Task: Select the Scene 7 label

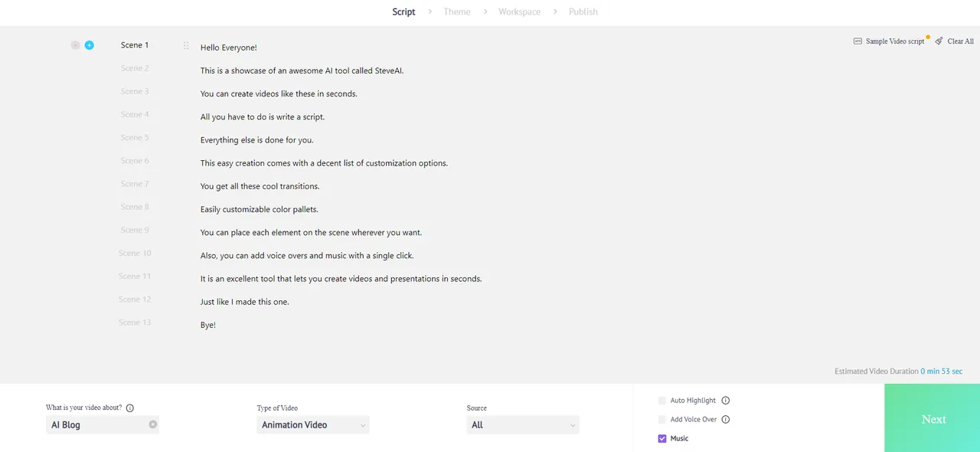Action: click(x=135, y=184)
